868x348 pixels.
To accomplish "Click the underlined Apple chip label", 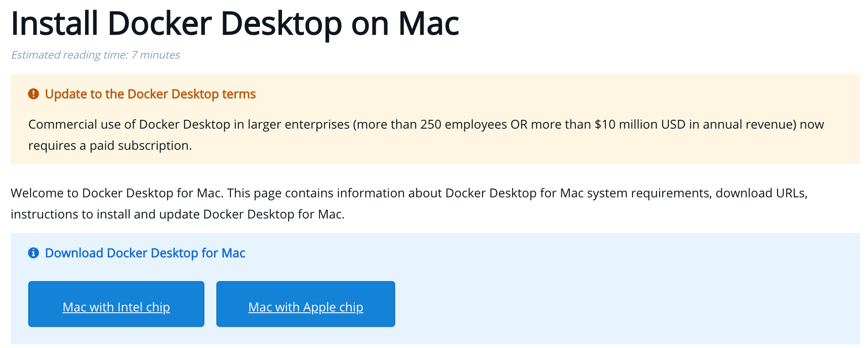I will [305, 307].
